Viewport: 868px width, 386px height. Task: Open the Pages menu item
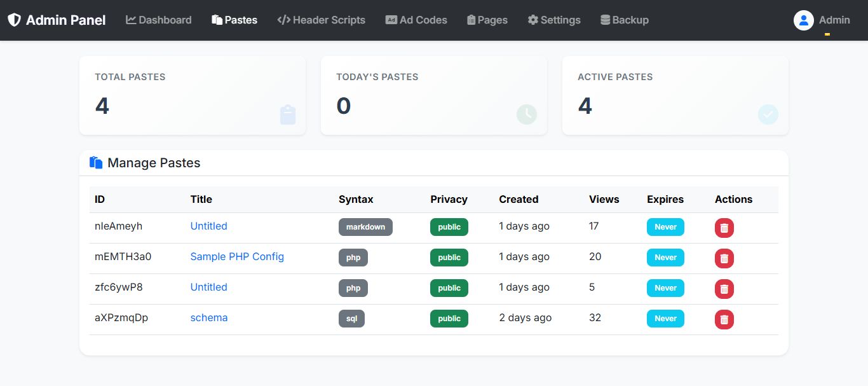pyautogui.click(x=487, y=20)
